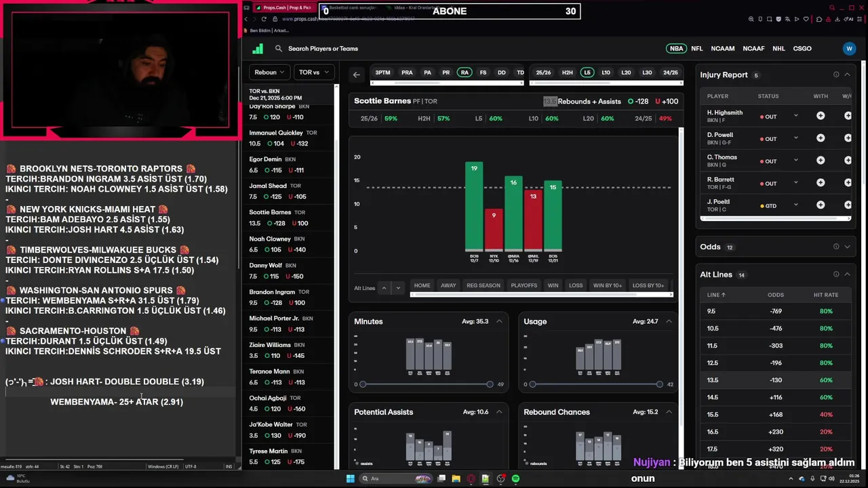Open File Explorer from the taskbar

tap(456, 479)
